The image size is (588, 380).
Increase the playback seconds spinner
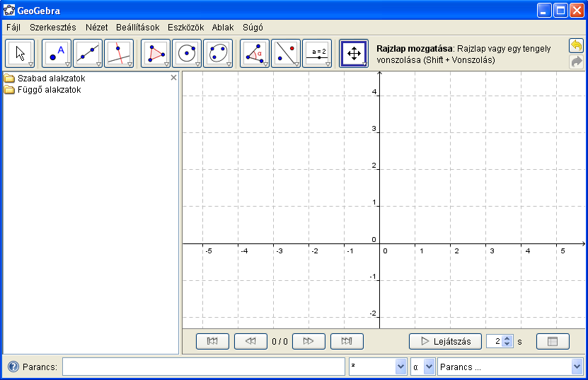[x=507, y=338]
